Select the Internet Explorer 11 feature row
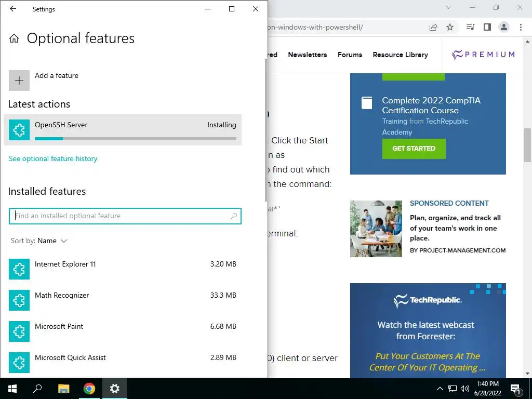 coord(123,269)
